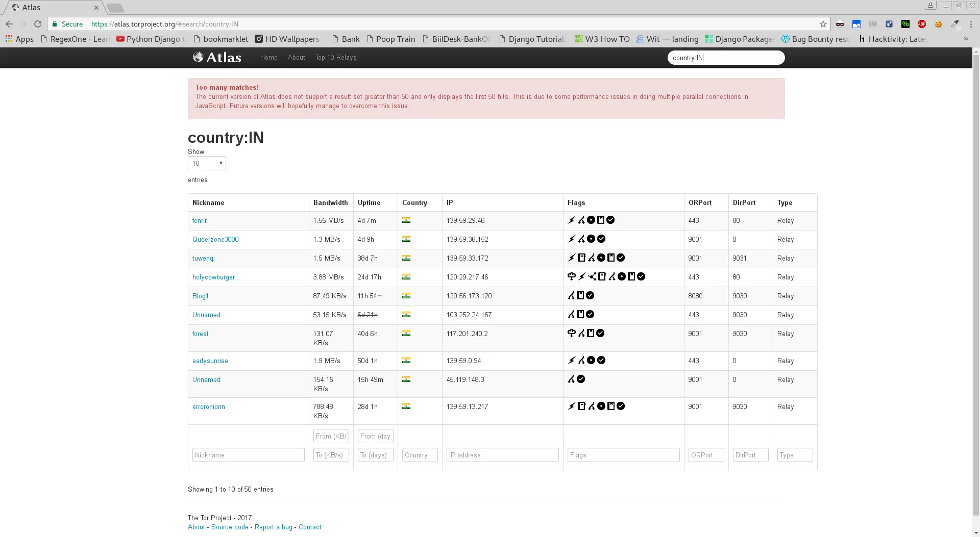
Task: Click the Atlas logo in the navbar
Action: [217, 57]
